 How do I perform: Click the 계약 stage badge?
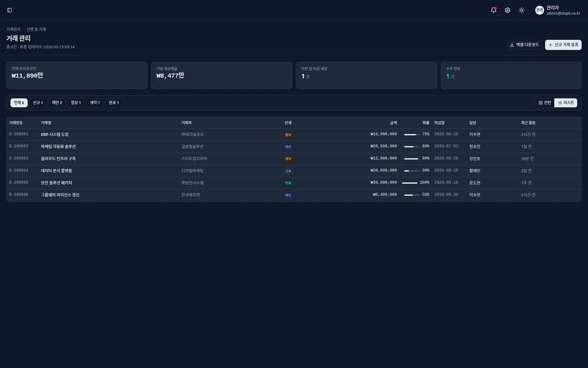coord(288,159)
